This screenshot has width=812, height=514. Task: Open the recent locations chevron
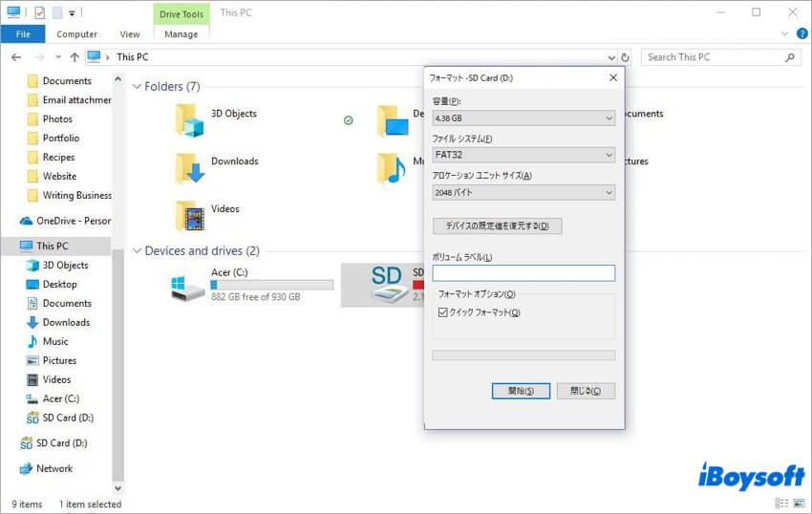tap(58, 57)
